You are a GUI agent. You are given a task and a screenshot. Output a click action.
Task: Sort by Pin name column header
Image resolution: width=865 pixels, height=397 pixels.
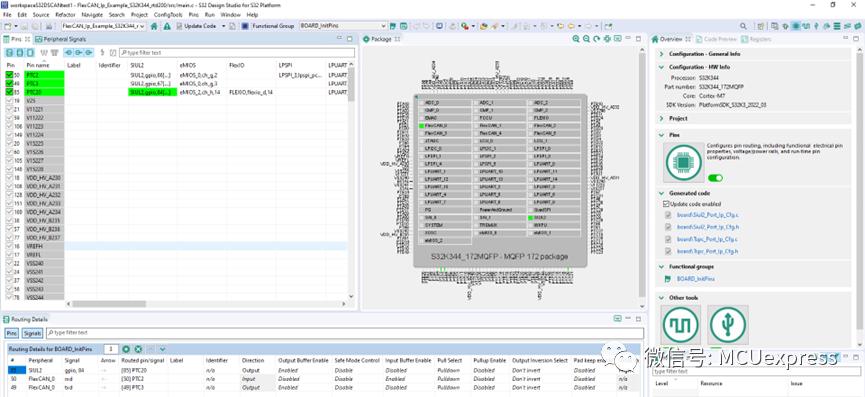(x=39, y=65)
